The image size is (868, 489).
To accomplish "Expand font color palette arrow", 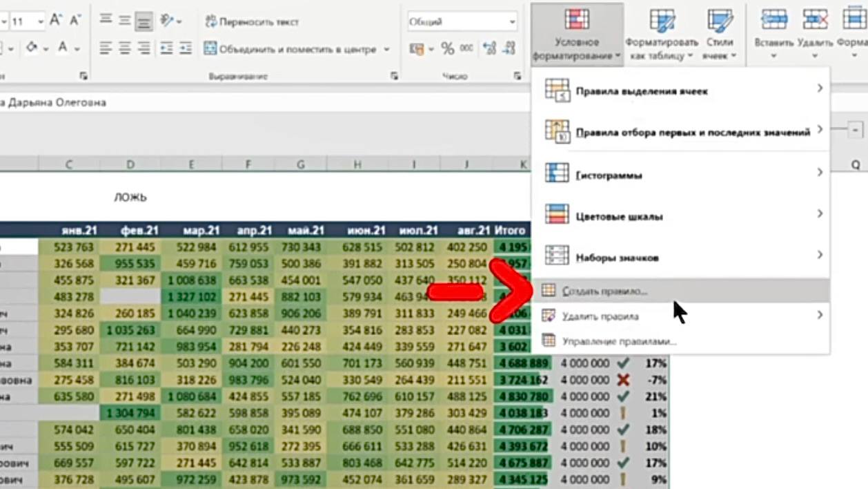I will 77,48.
